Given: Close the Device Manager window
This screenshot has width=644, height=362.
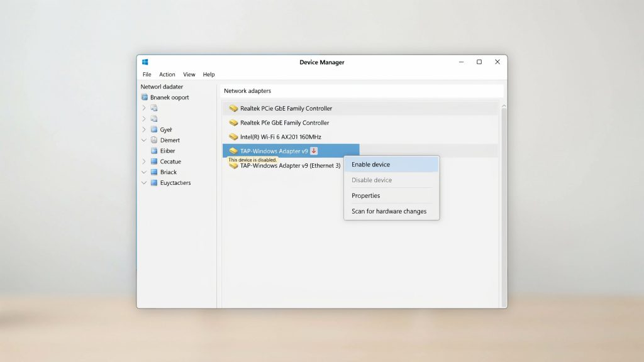Looking at the screenshot, I should point(497,62).
